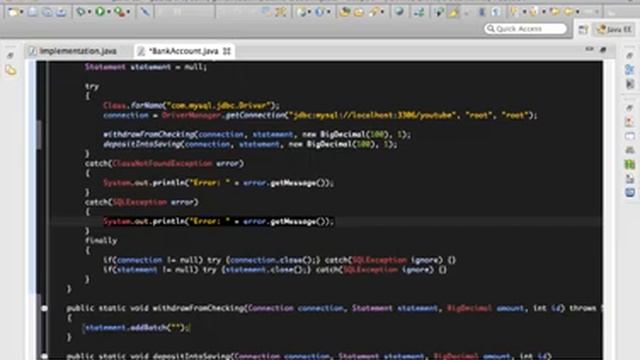640x360 pixels.
Task: Click the Search flashlight toolbar icon
Action: (x=373, y=12)
